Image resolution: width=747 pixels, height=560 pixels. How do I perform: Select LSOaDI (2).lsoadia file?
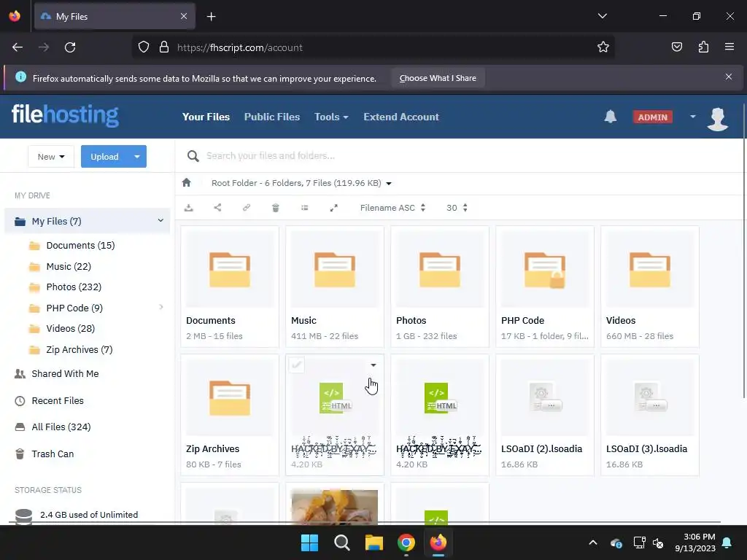click(544, 415)
